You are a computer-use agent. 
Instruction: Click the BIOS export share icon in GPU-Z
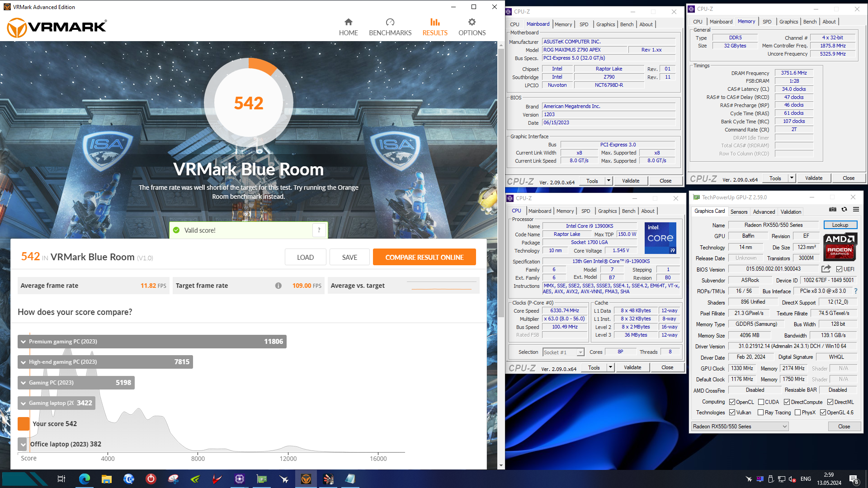(826, 269)
